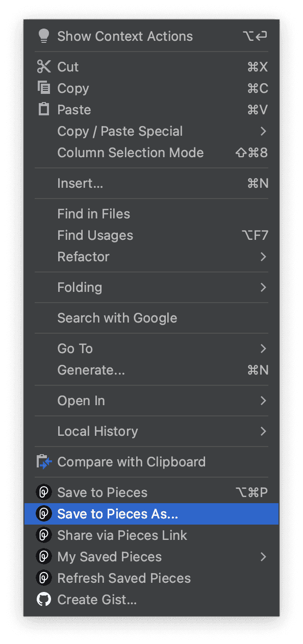Click Share via Pieces Link
303x644 pixels.
tap(122, 535)
